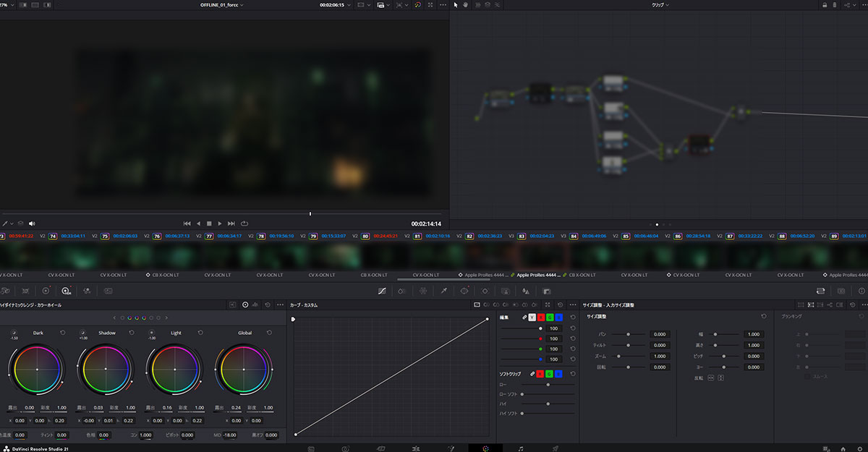Jump to the first frame
The image size is (868, 452).
pos(187,223)
